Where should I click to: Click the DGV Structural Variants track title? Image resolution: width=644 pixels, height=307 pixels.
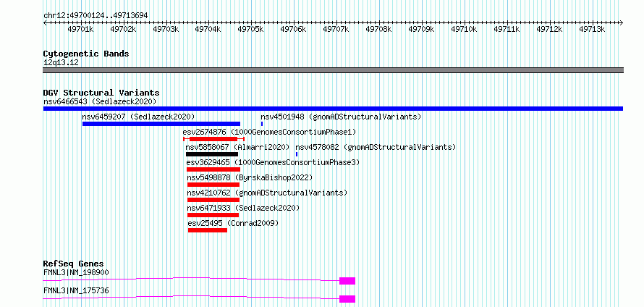101,93
